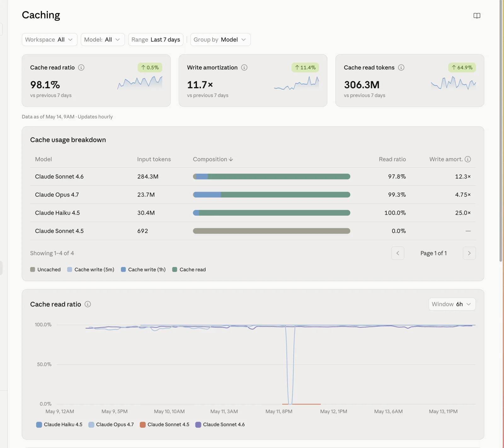Screen dimensions: 504x448
Task: Click the Cache read legend color swatch
Action: point(175,270)
